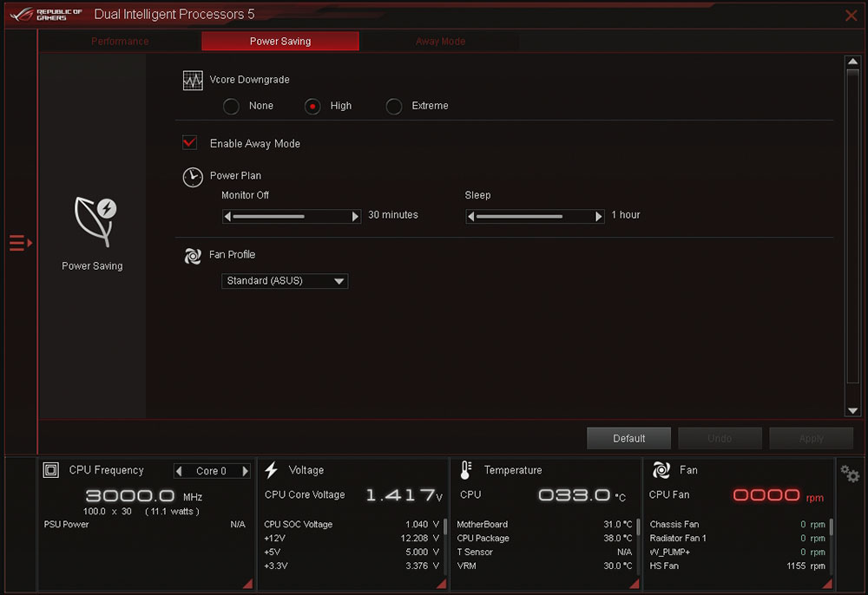Click the Vcore Downgrade waveform icon
Image resolution: width=868 pixels, height=595 pixels.
(193, 80)
